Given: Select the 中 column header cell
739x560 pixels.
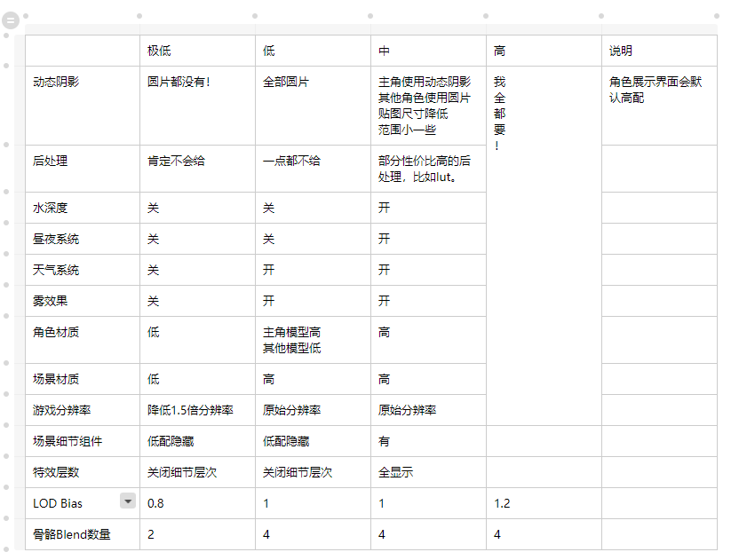Looking at the screenshot, I should (428, 51).
